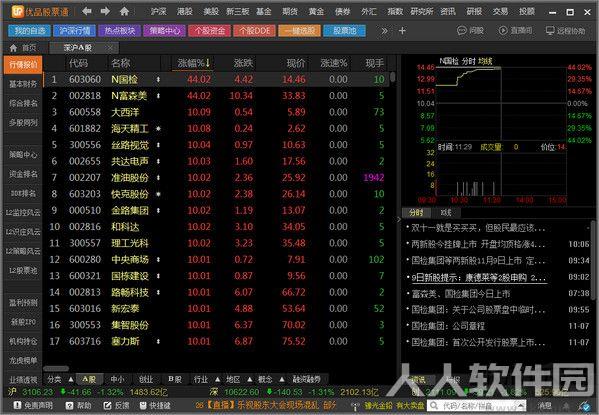Image resolution: width=599 pixels, height=415 pixels.
Task: Open the 交易 menu
Action: [500, 11]
